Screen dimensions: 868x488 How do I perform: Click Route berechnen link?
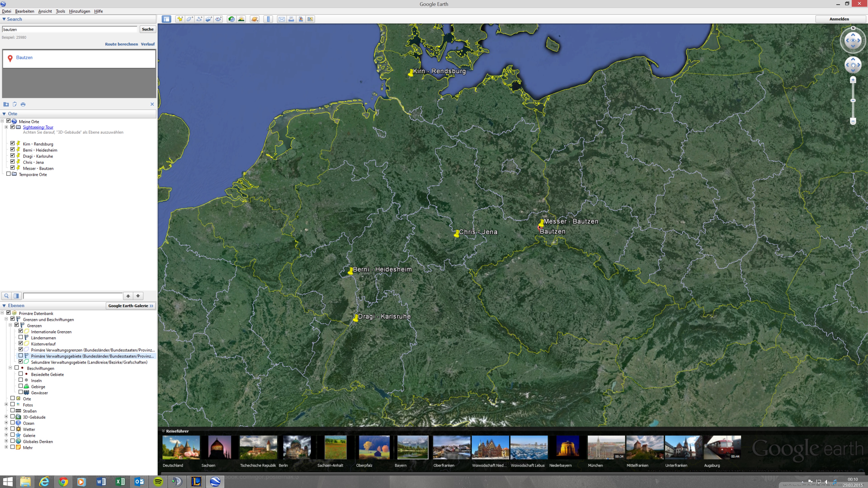pos(121,44)
